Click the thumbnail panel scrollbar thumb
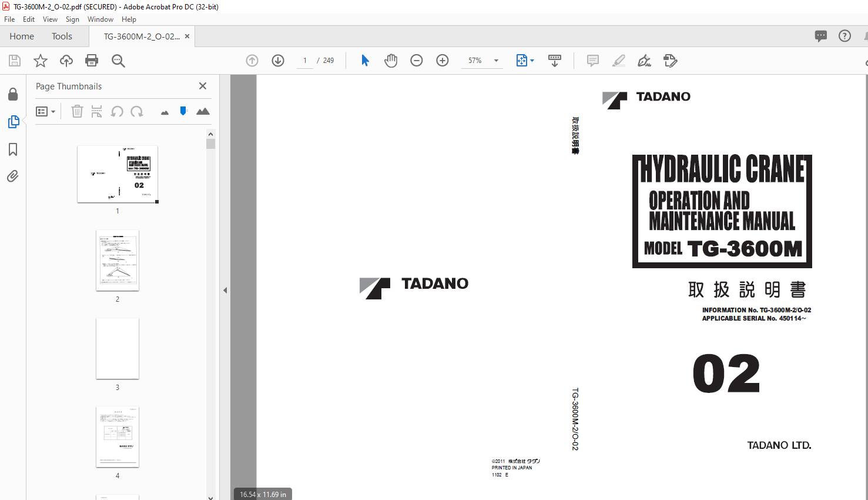 point(210,144)
